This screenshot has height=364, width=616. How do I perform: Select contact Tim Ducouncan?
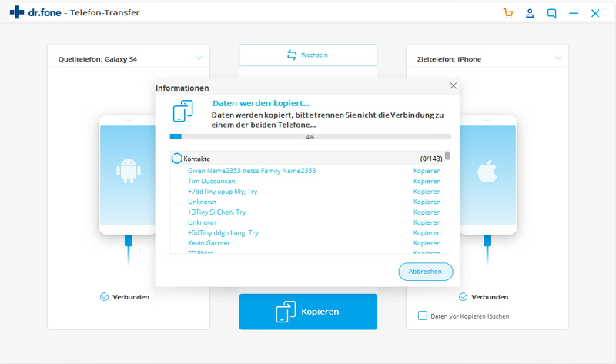pos(211,181)
